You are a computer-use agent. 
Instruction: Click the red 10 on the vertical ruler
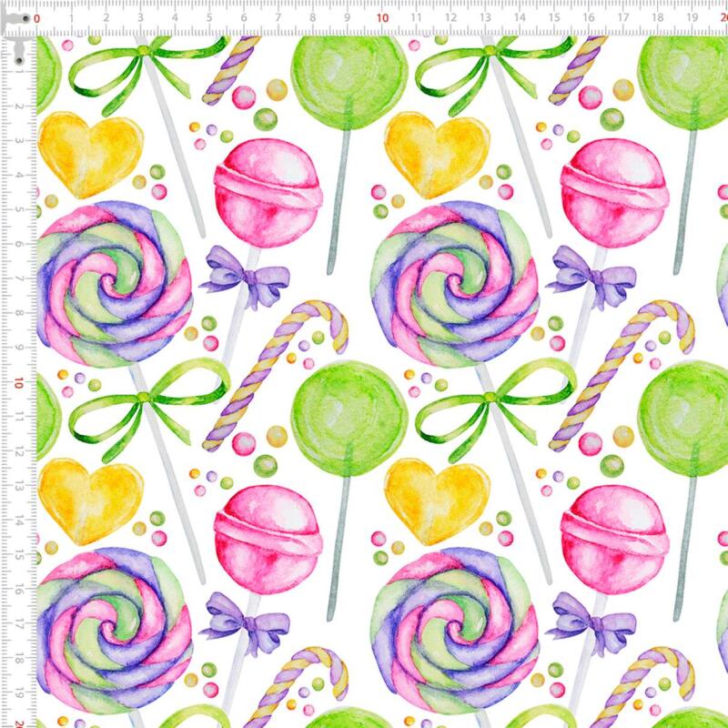17,383
